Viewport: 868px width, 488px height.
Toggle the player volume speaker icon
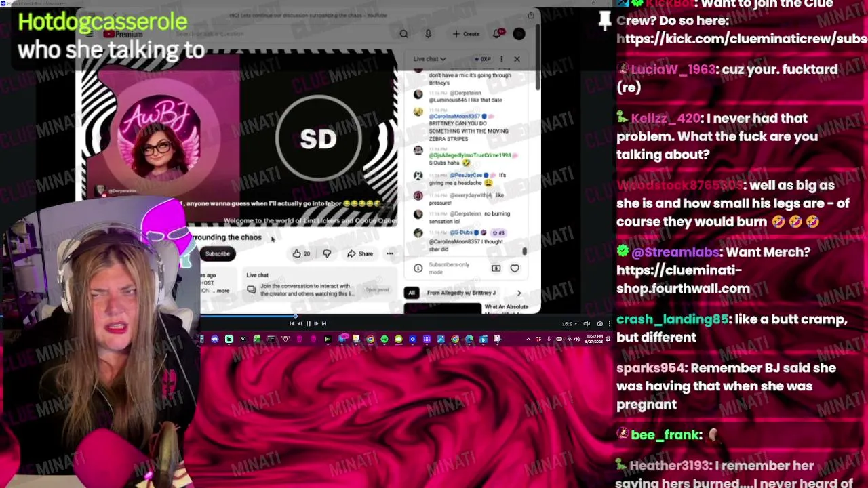click(x=587, y=324)
